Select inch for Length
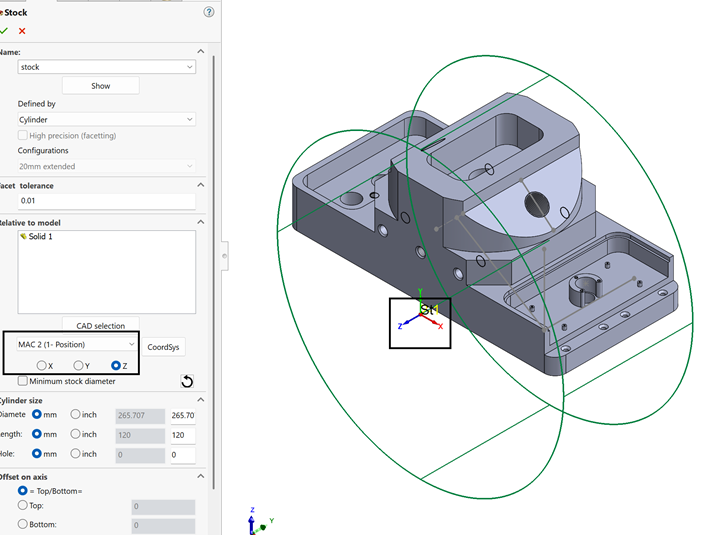The height and width of the screenshot is (535, 705). (x=75, y=434)
